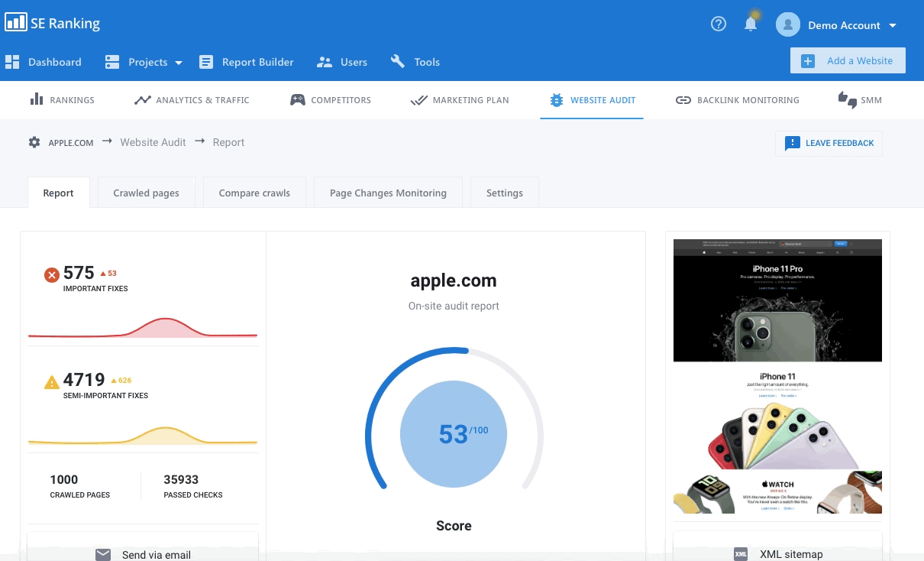Switch to the Marketing Plan section
The height and width of the screenshot is (561, 924).
(x=470, y=100)
